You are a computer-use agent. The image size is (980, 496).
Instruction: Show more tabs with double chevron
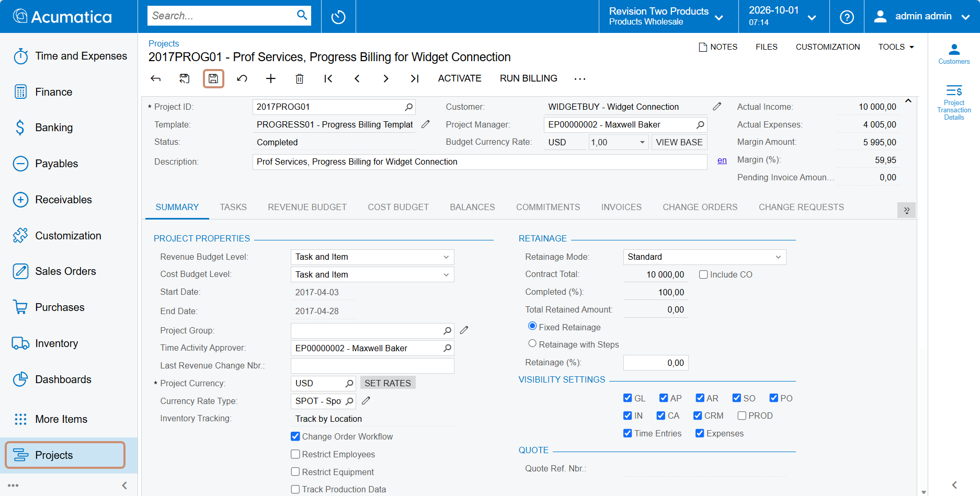click(906, 210)
